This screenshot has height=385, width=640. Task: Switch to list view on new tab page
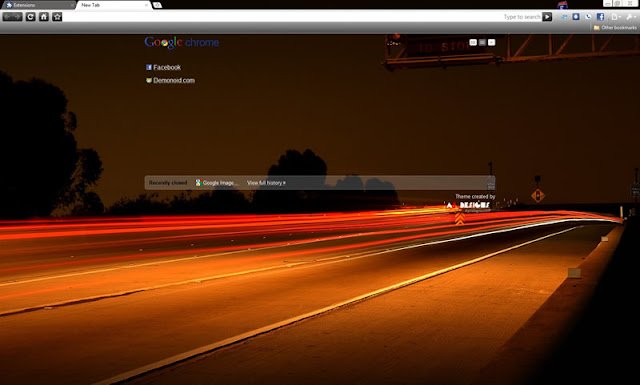coord(482,42)
